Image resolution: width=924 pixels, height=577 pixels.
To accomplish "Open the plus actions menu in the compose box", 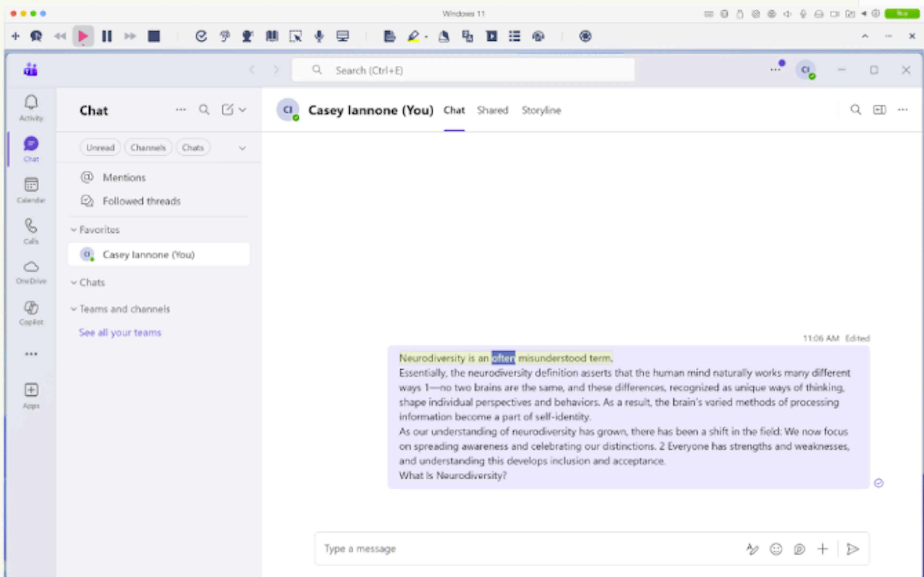I will pyautogui.click(x=823, y=549).
